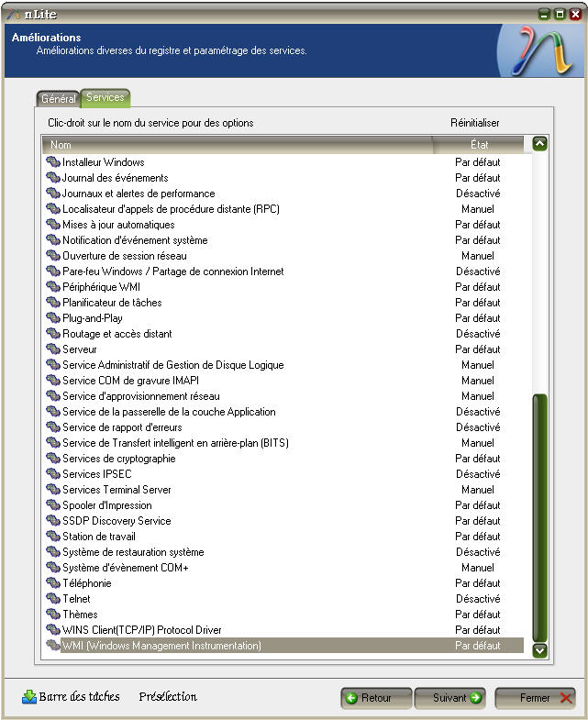Select Système d'évènement COM+ service
588x720 pixels.
pyautogui.click(x=283, y=568)
